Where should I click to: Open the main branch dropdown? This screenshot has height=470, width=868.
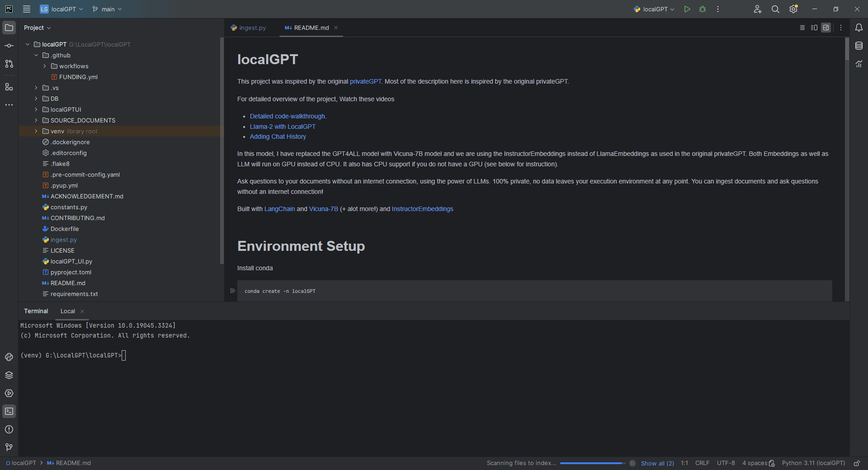coord(107,9)
